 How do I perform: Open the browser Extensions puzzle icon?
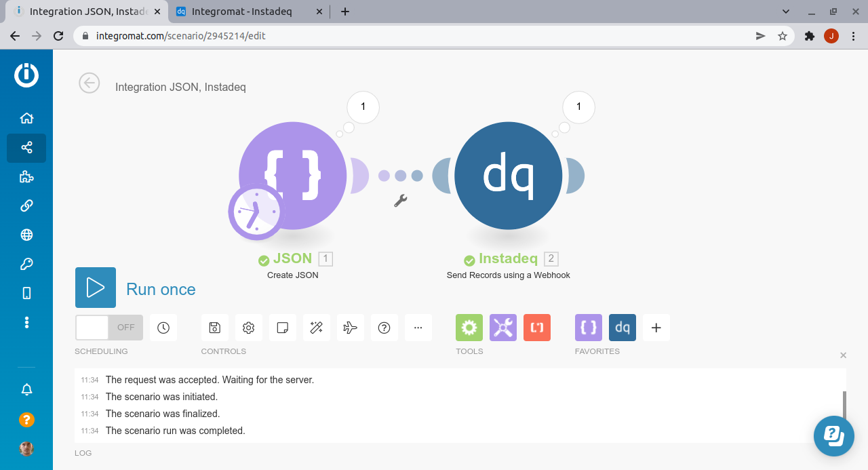809,36
